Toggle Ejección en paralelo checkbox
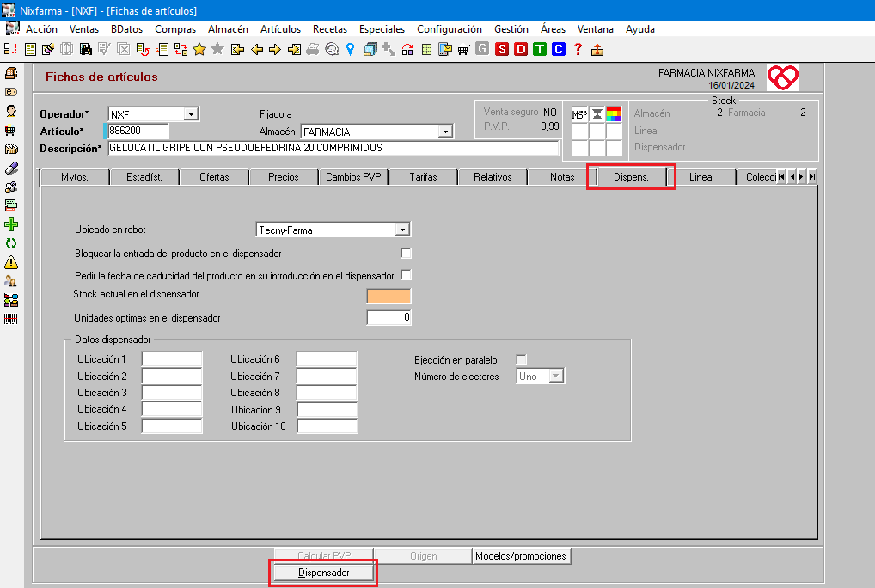This screenshot has height=588, width=875. pos(521,360)
